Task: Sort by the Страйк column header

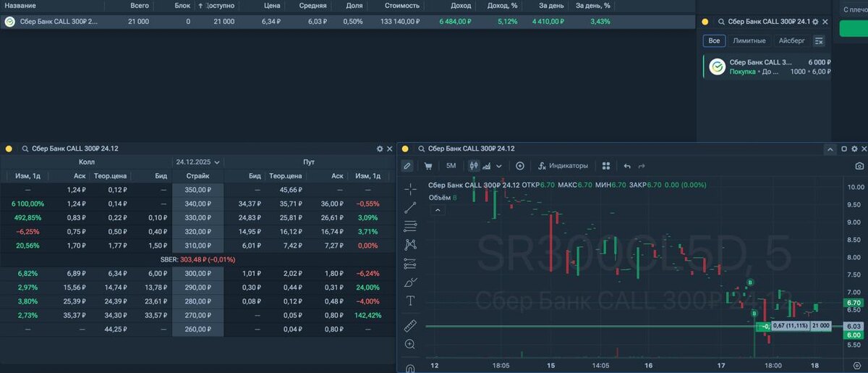Action: coord(198,176)
